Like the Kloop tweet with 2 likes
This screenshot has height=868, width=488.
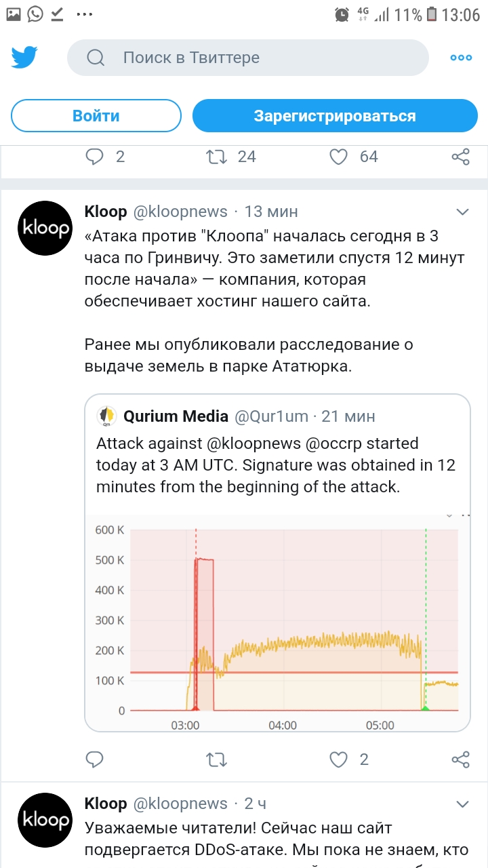338,759
